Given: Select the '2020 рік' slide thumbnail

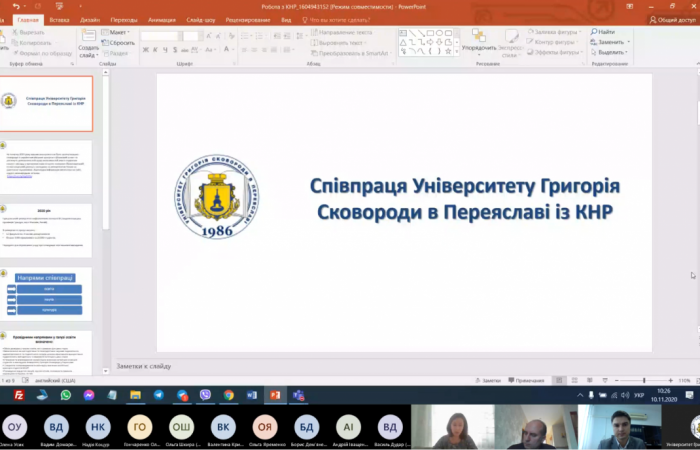Looking at the screenshot, I should (46, 231).
